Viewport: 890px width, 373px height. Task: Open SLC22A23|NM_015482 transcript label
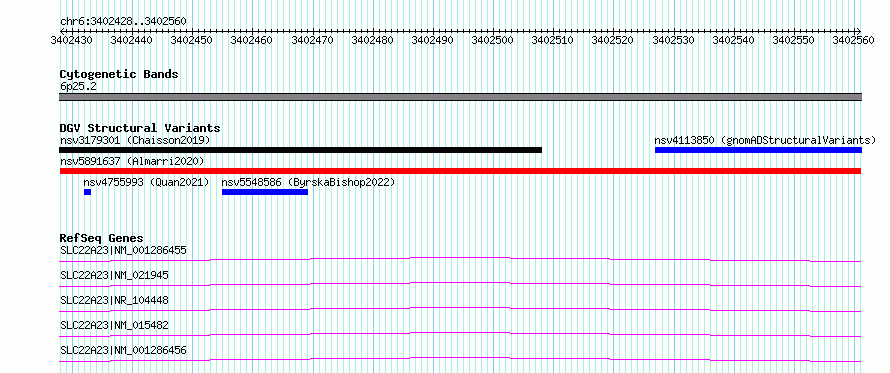click(114, 325)
